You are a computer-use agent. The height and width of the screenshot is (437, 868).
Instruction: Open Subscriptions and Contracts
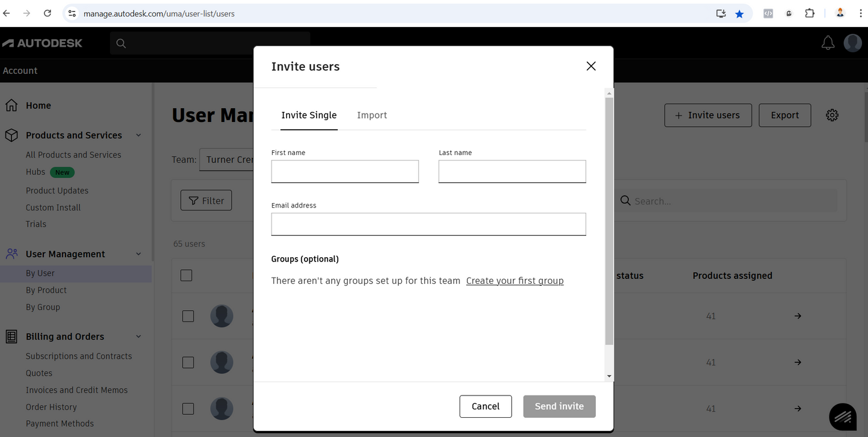(x=79, y=356)
